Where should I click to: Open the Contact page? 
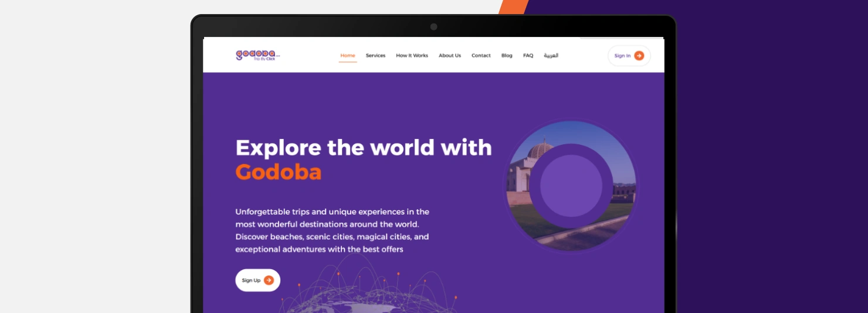pyautogui.click(x=481, y=56)
